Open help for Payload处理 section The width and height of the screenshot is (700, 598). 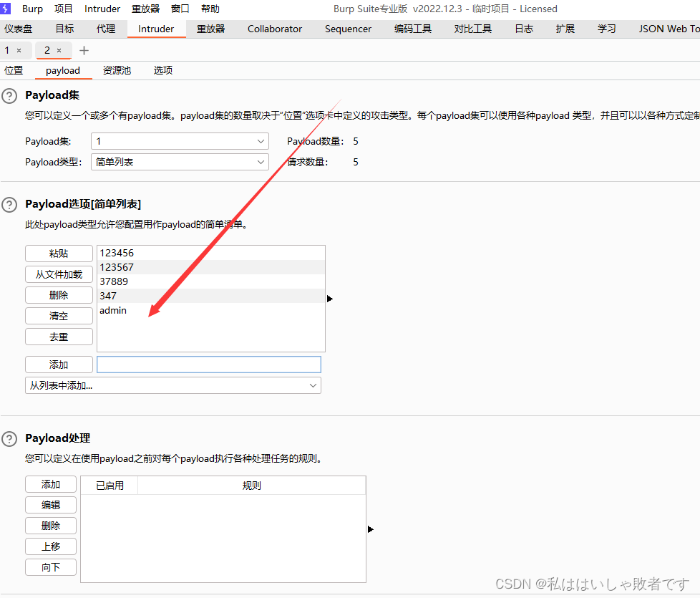click(x=9, y=439)
